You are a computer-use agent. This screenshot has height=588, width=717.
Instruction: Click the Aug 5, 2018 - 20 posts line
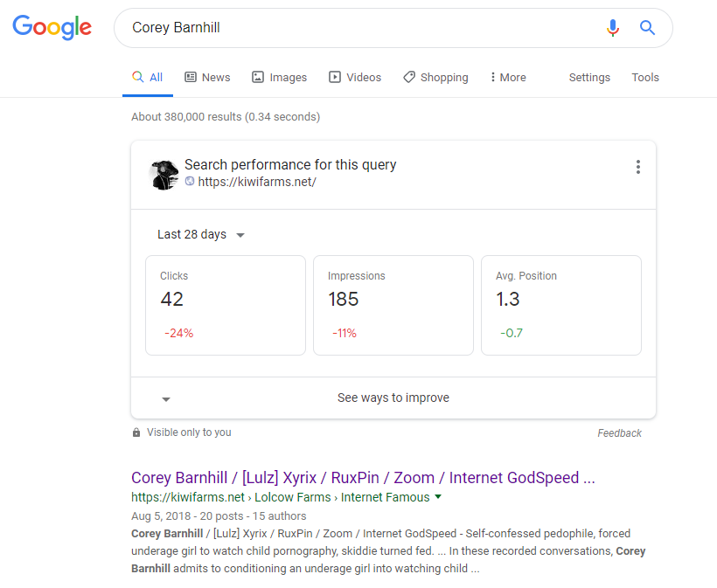tap(219, 516)
